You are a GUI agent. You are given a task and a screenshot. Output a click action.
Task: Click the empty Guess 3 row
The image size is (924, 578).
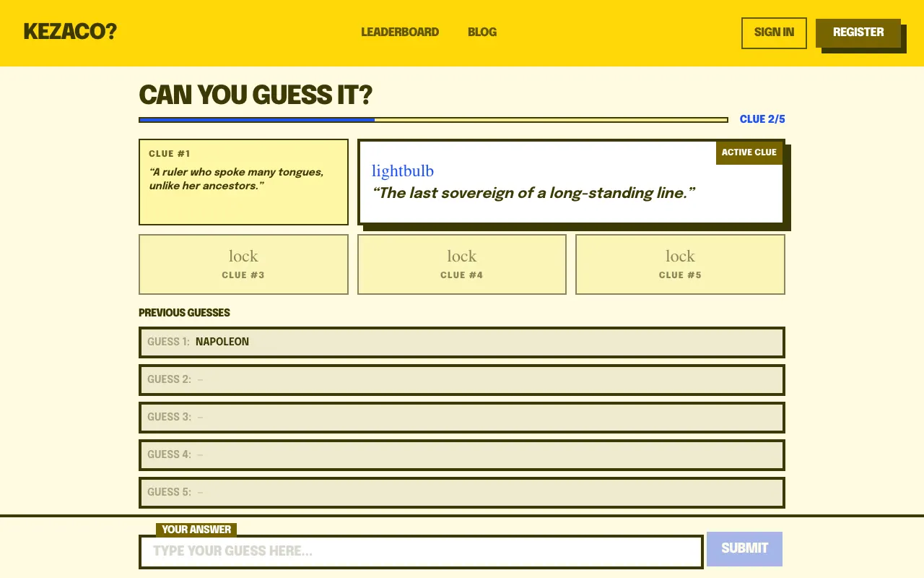tap(462, 417)
